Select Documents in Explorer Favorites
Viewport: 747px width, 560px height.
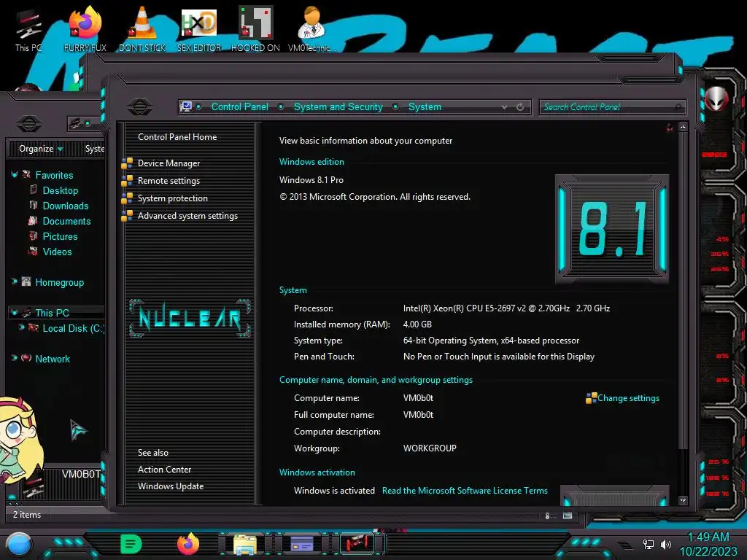(66, 221)
